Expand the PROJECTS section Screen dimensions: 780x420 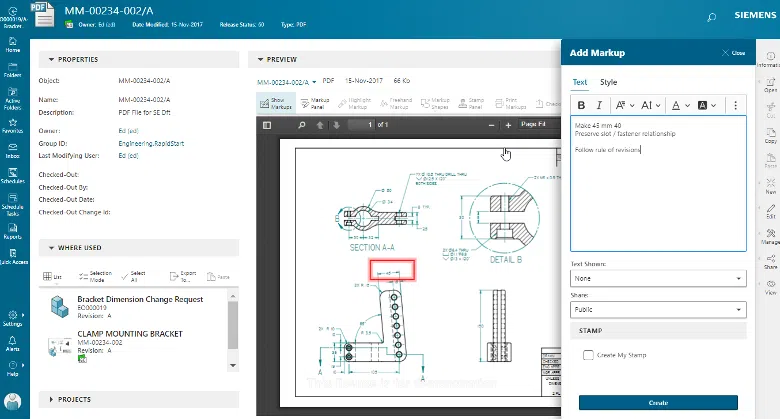tap(51, 400)
